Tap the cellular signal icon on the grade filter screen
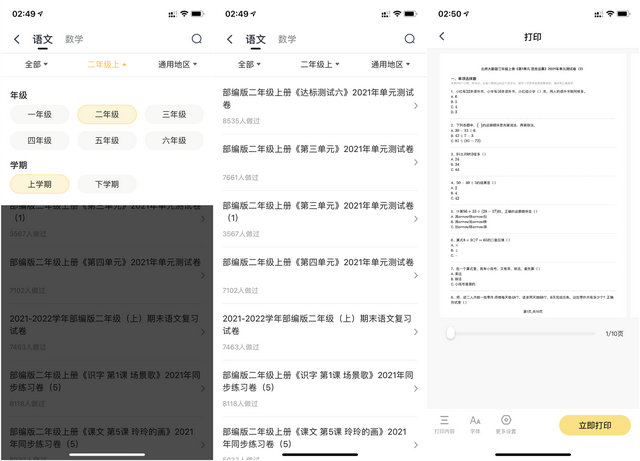This screenshot has height=461, width=640. (x=172, y=14)
